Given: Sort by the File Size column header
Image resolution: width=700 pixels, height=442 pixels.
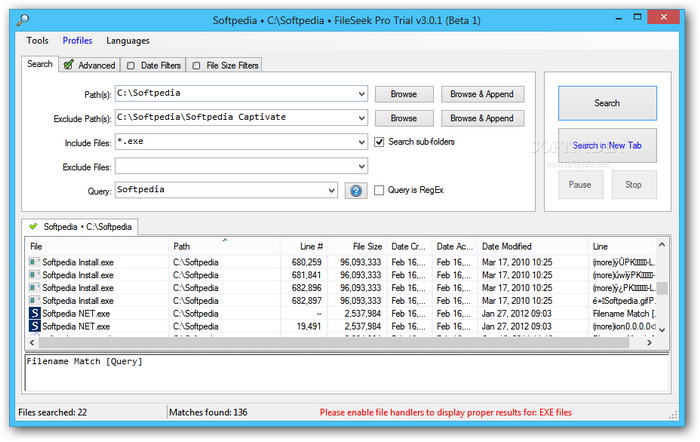Looking at the screenshot, I should [x=357, y=246].
